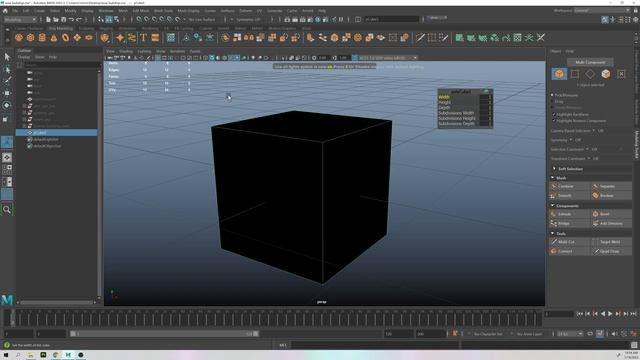Viewport: 640px width, 360px height.
Task: Open the Selection Constraint dropdown
Action: pos(588,149)
